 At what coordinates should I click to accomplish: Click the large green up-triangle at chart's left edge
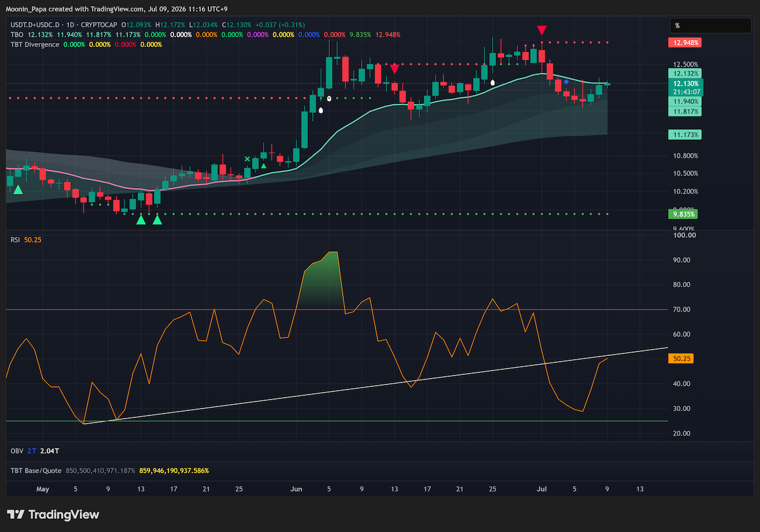(x=18, y=189)
